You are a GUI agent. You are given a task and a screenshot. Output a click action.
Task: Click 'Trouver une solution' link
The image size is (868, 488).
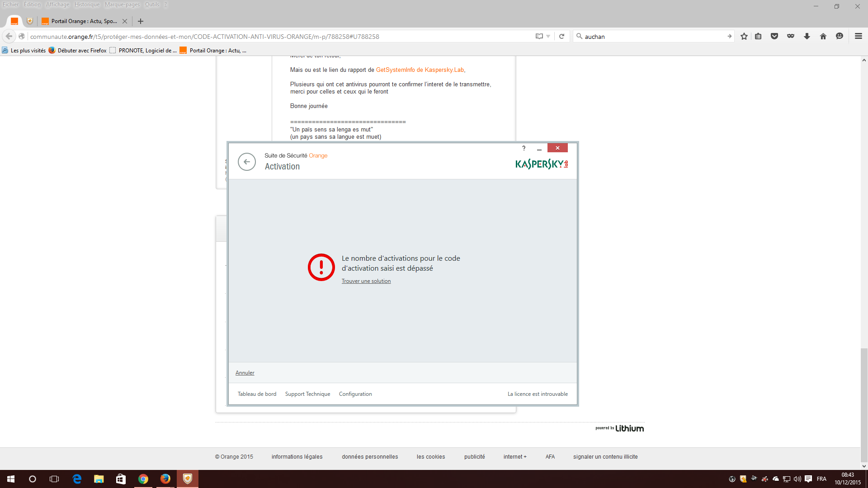tap(366, 281)
